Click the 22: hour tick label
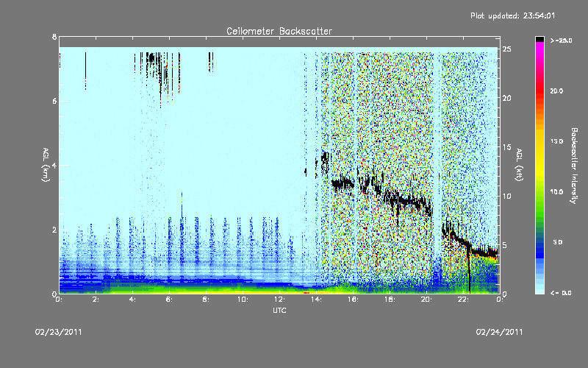Viewport: 588px width, 368px height. coord(464,300)
